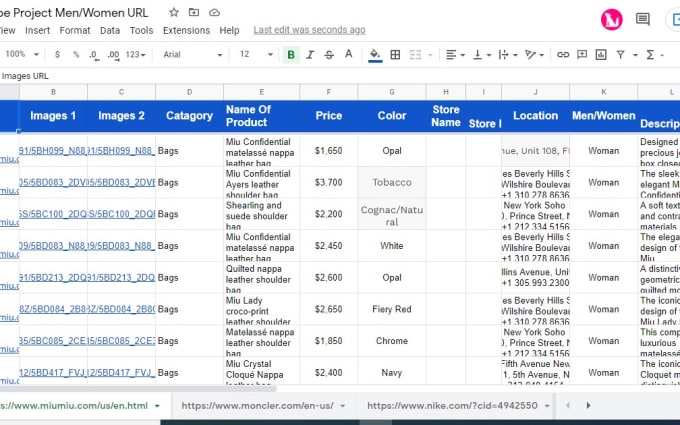The height and width of the screenshot is (425, 680).
Task: Open horizontal align dropdown
Action: (455, 55)
